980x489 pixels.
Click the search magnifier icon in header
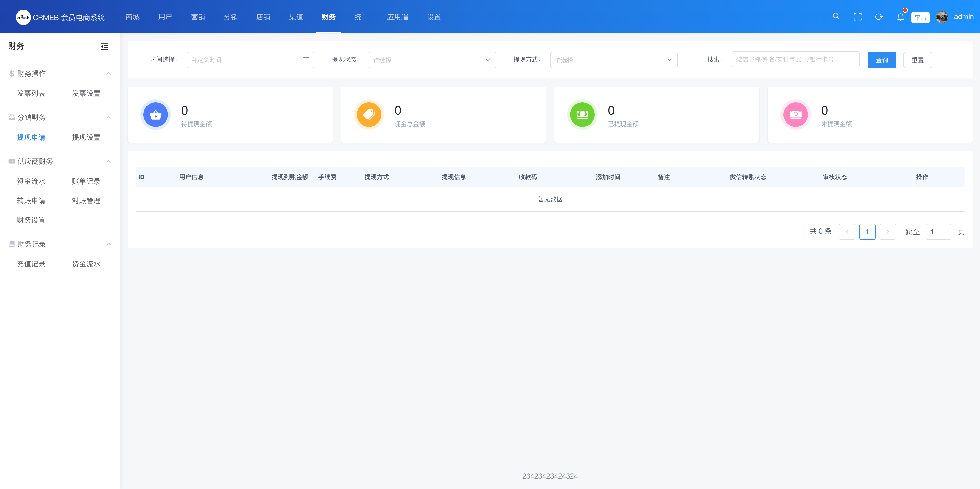(x=836, y=16)
